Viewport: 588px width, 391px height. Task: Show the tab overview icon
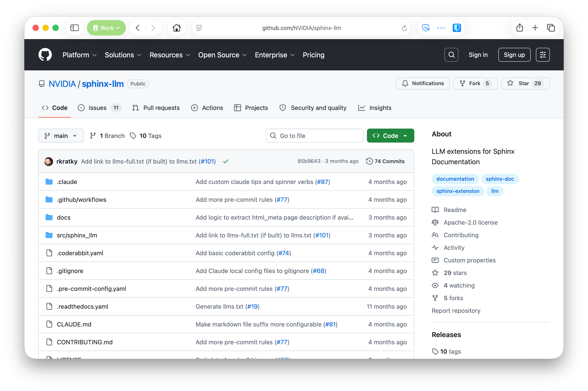coord(551,28)
